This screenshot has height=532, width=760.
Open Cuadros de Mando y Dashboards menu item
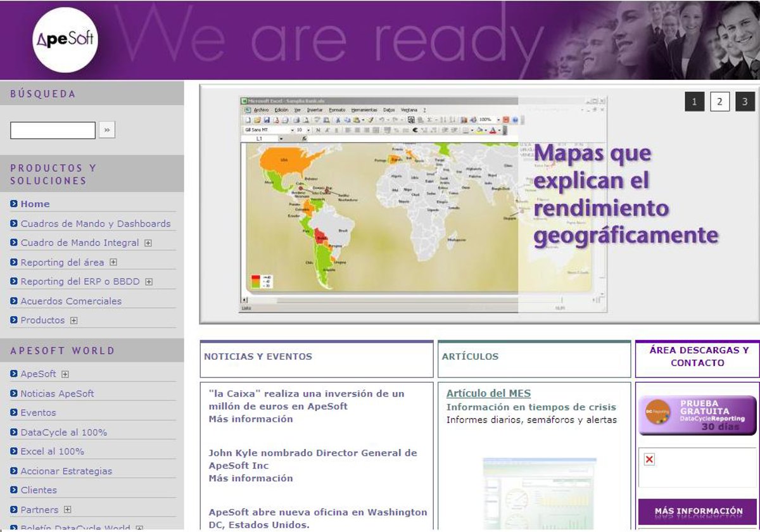95,224
